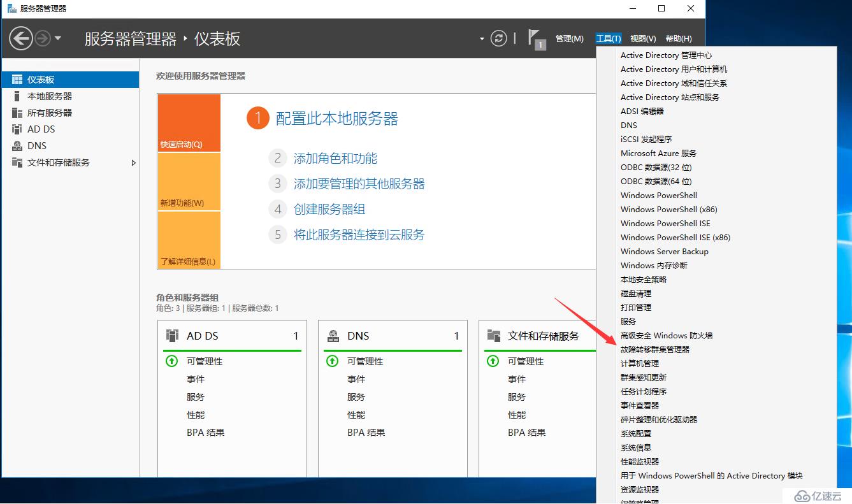
Task: Open the notifications flag icon
Action: 536,38
